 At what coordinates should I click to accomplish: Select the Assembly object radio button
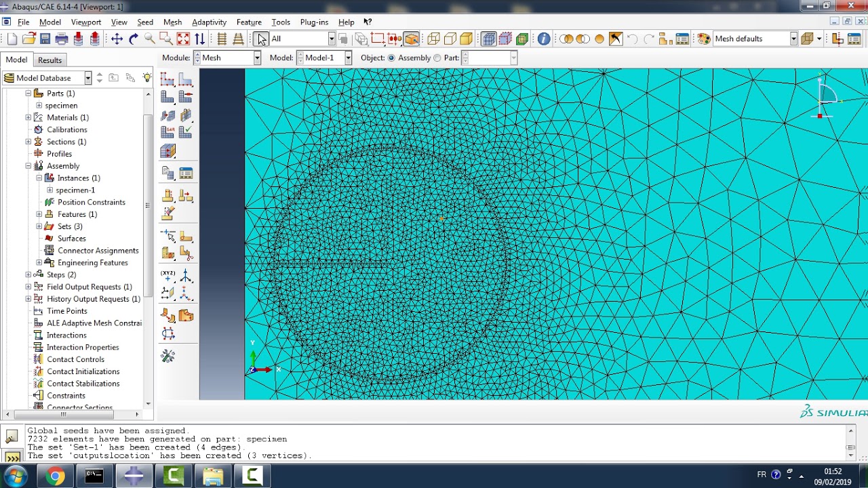tap(391, 58)
